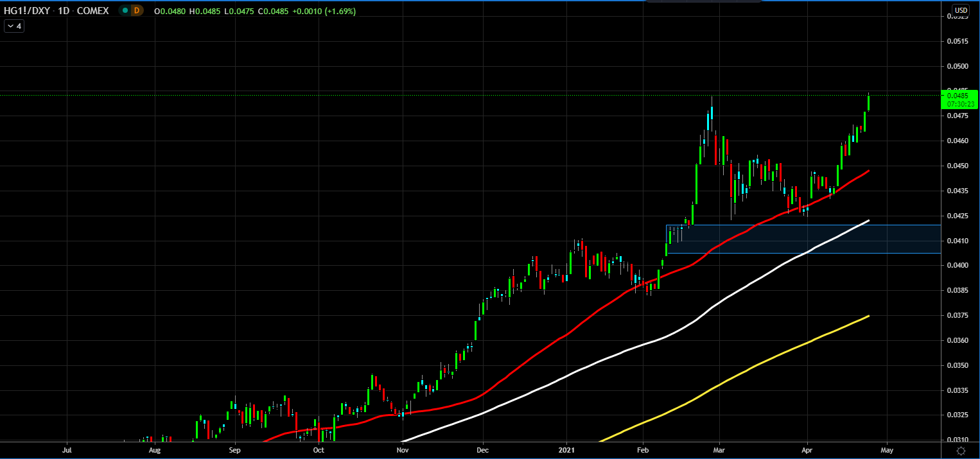Click the May time axis label
This screenshot has height=459, width=980.
coord(887,451)
